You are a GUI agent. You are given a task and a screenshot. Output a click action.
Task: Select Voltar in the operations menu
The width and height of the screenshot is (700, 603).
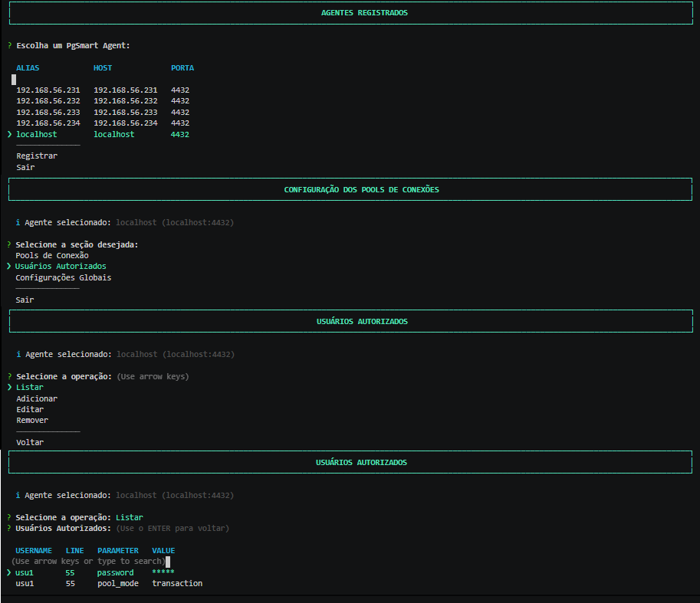pos(30,442)
